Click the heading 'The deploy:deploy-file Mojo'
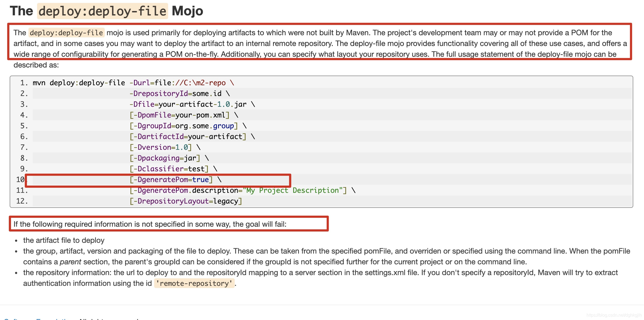This screenshot has height=320, width=644. coord(106,11)
